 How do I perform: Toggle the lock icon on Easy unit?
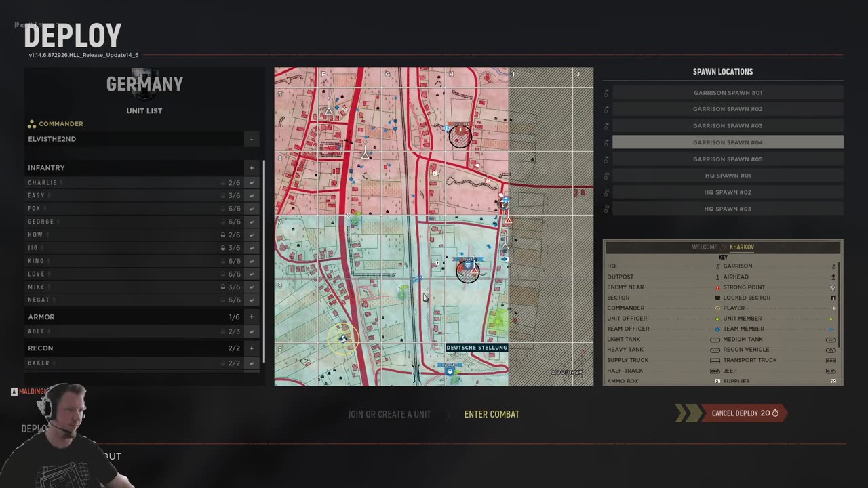pos(223,196)
